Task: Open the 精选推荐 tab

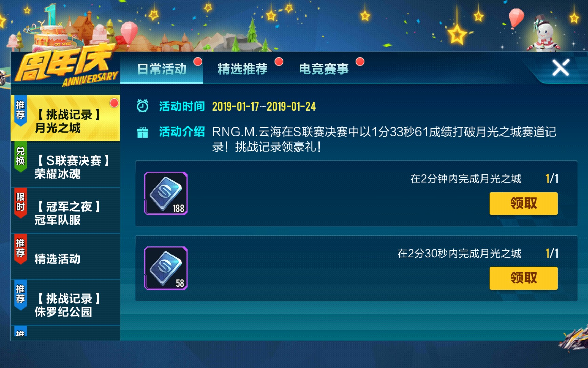Action: pos(243,69)
